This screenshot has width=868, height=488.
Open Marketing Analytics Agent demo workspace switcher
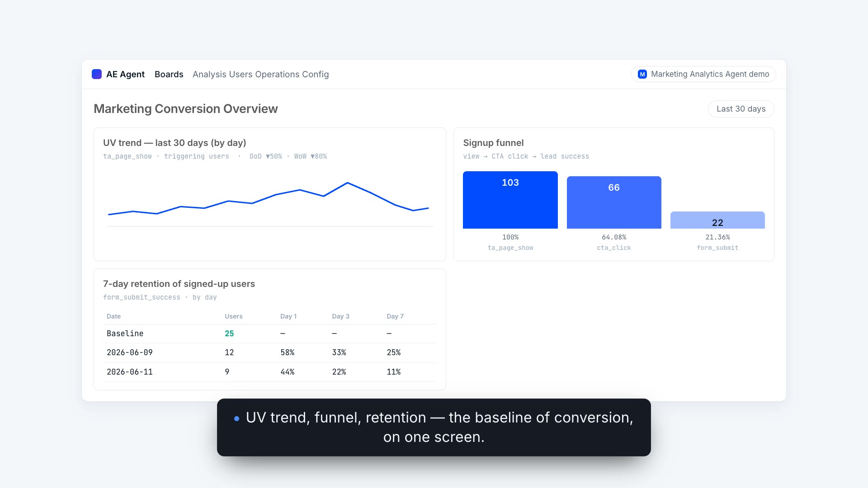point(703,74)
